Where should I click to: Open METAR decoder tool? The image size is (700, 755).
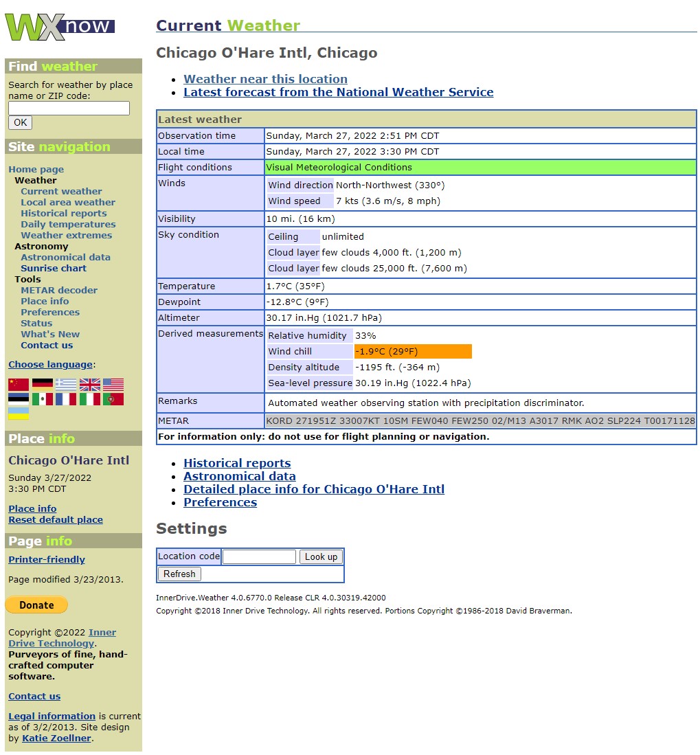(x=59, y=291)
